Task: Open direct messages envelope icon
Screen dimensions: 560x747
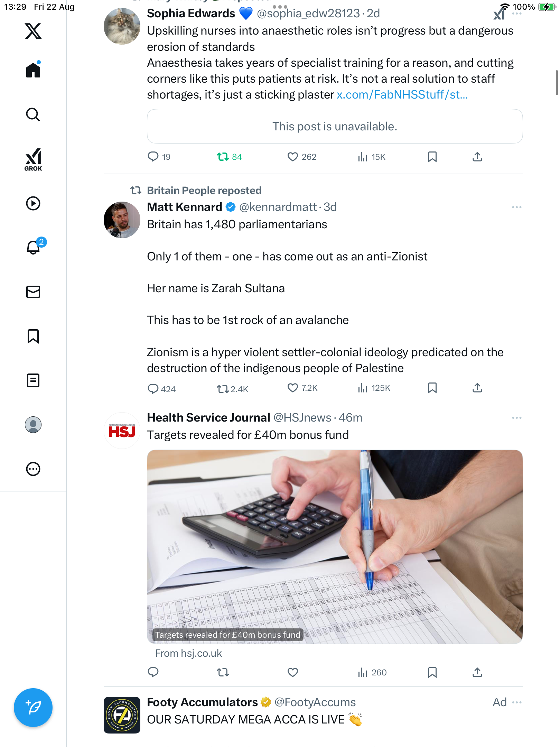Action: (33, 292)
